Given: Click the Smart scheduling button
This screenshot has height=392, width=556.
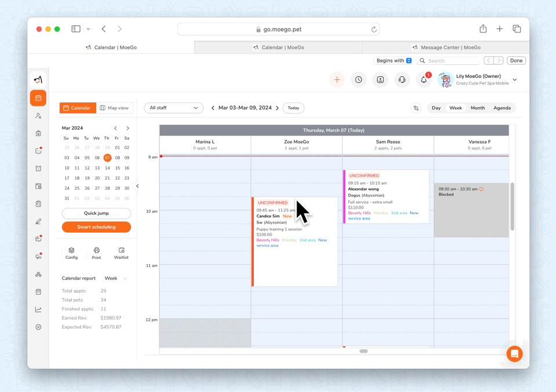Looking at the screenshot, I should (x=97, y=227).
